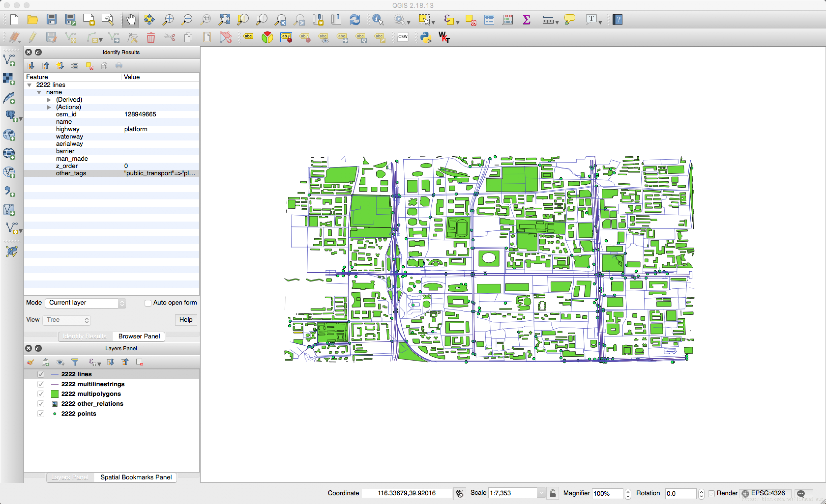Click the Magnifier value field
This screenshot has height=504, width=826.
coord(607,493)
